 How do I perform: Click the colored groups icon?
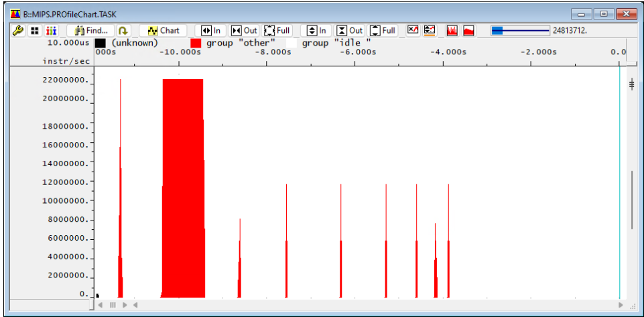(x=51, y=31)
